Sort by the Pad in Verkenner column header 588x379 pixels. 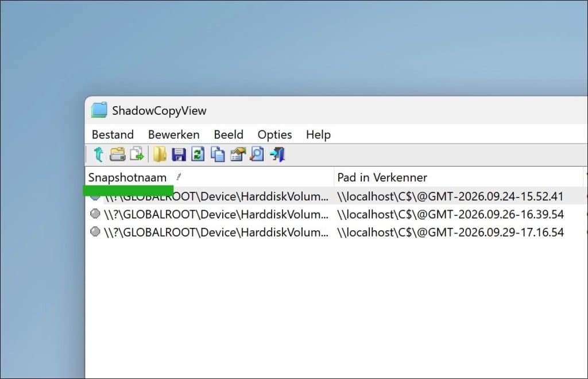click(459, 177)
